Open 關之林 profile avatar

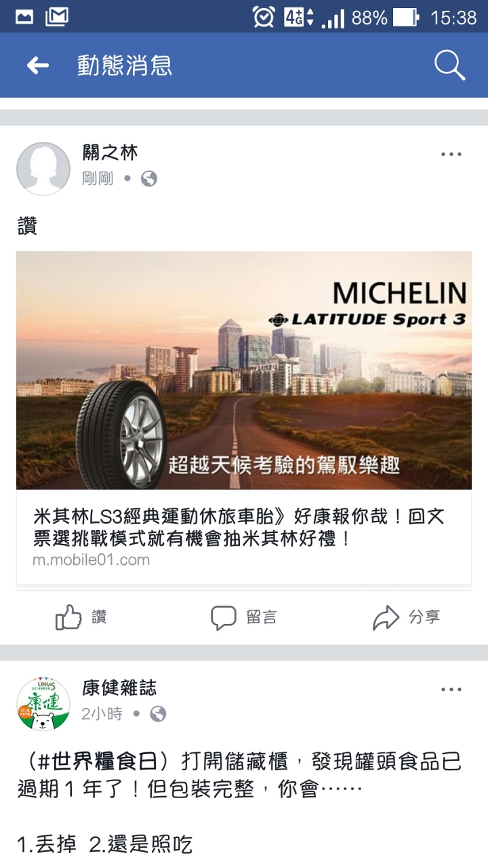pos(43,169)
